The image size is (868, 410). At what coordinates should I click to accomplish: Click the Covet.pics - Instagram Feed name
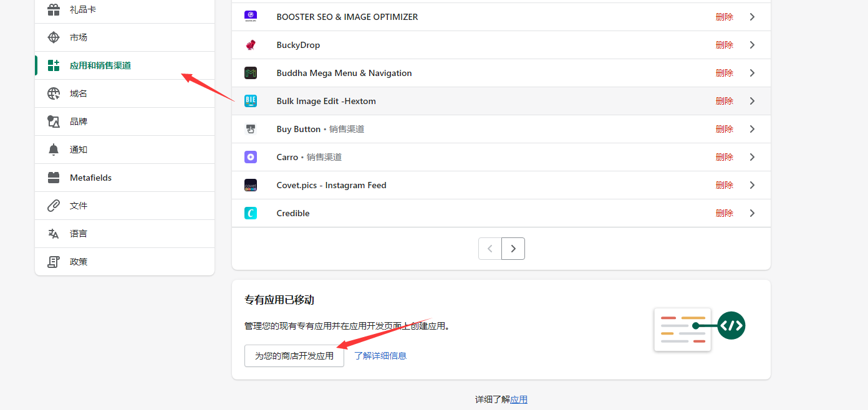[x=332, y=185]
